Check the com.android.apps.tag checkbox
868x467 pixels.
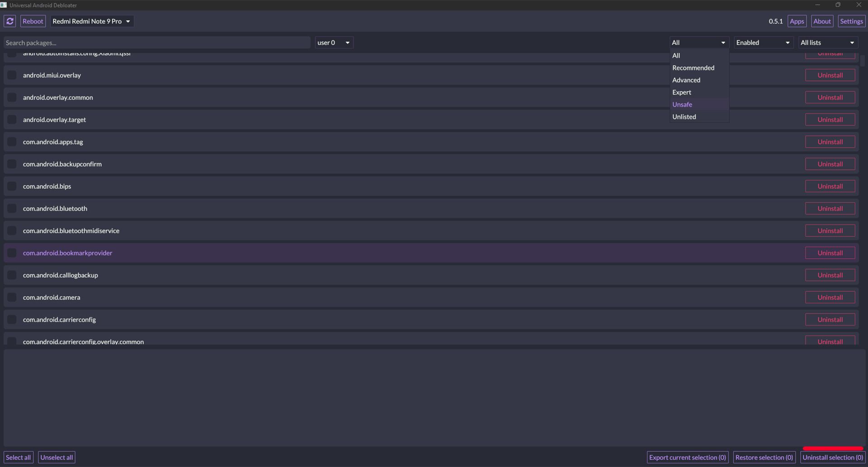(12, 141)
